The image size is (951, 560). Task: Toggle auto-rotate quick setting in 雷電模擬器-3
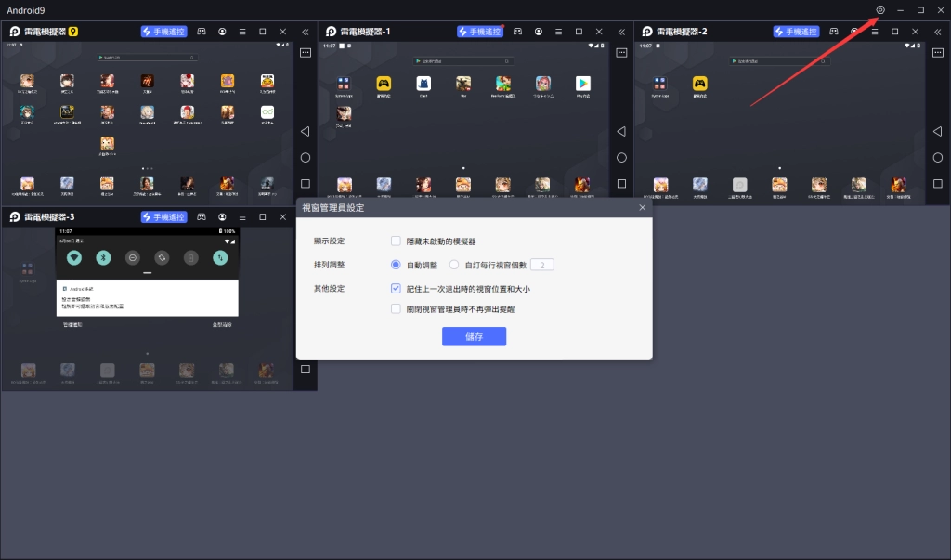pos(162,258)
